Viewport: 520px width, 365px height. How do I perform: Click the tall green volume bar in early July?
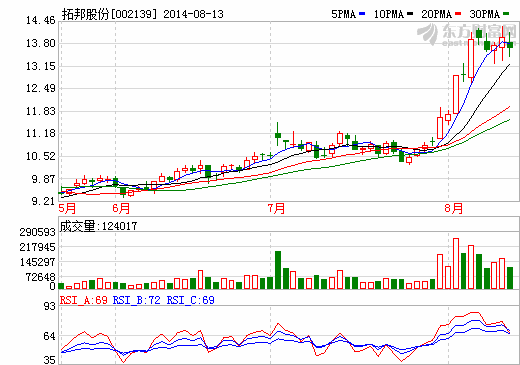click(x=278, y=270)
